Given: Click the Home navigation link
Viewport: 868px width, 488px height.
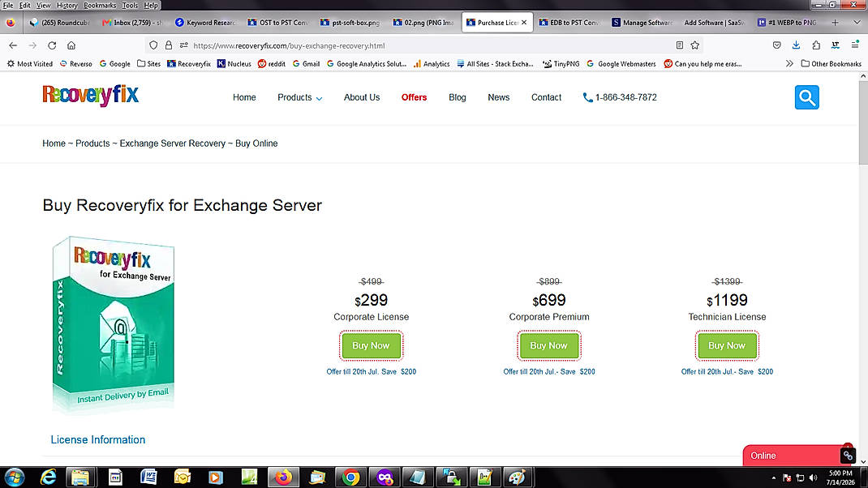Looking at the screenshot, I should (244, 97).
